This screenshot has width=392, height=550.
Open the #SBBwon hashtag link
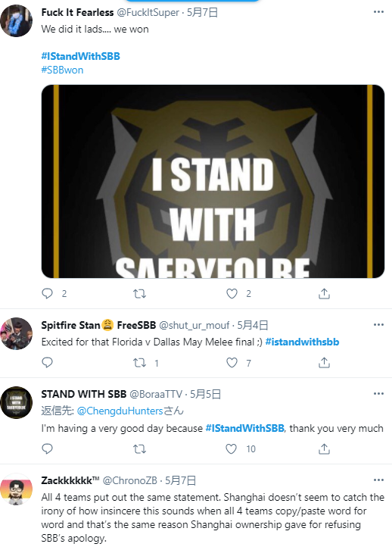click(62, 70)
